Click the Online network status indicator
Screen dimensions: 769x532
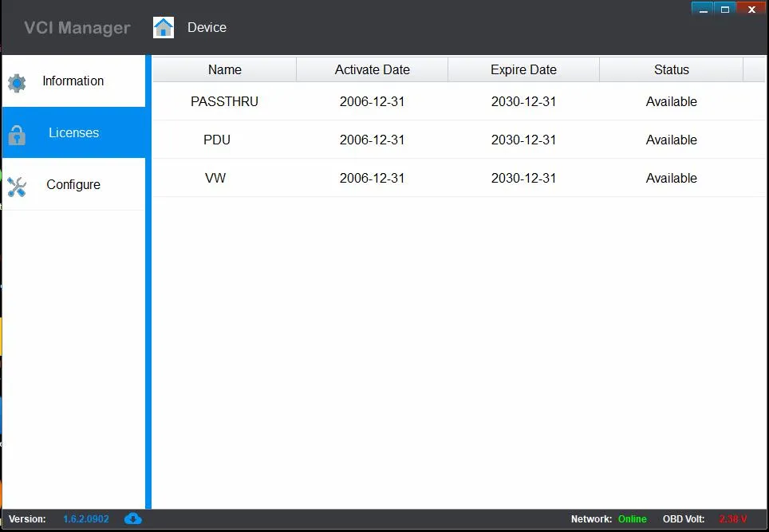633,519
